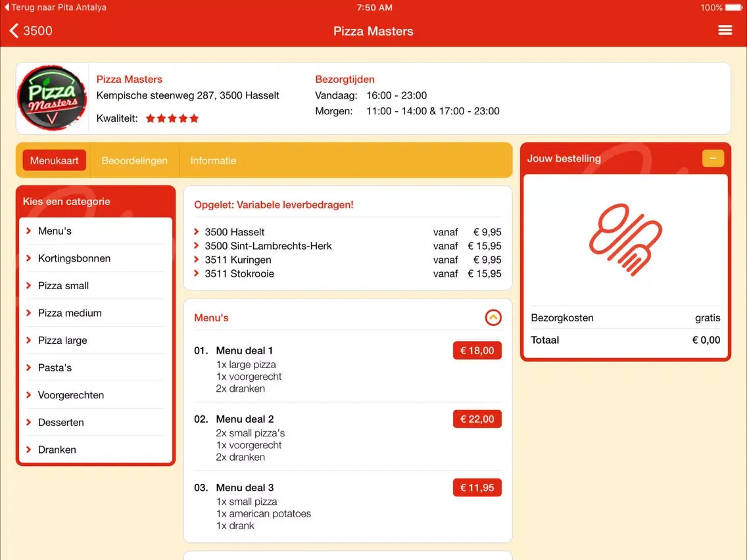
Task: Tap the battery indicator in status bar
Action: (x=734, y=7)
